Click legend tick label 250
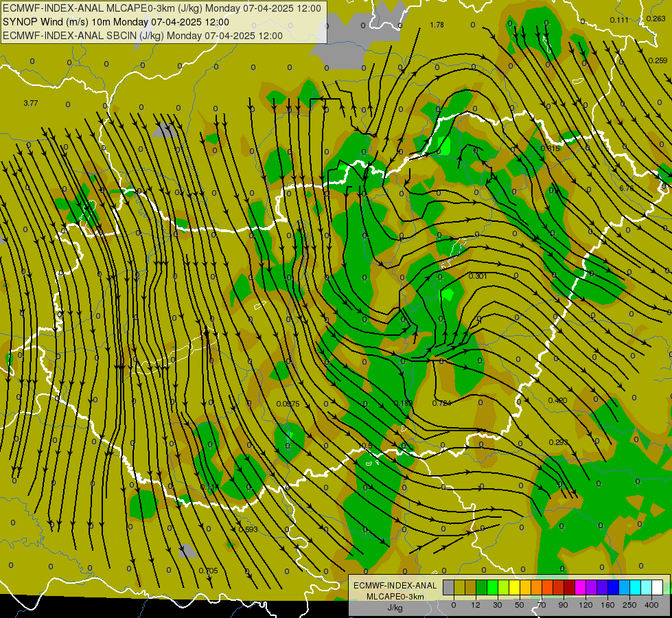The width and height of the screenshot is (672, 618). tap(629, 605)
